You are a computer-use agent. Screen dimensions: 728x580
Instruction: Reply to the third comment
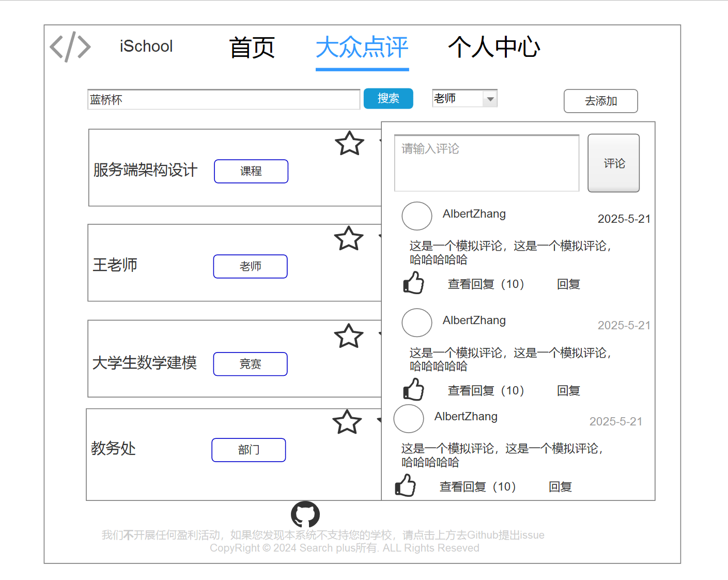(x=561, y=487)
